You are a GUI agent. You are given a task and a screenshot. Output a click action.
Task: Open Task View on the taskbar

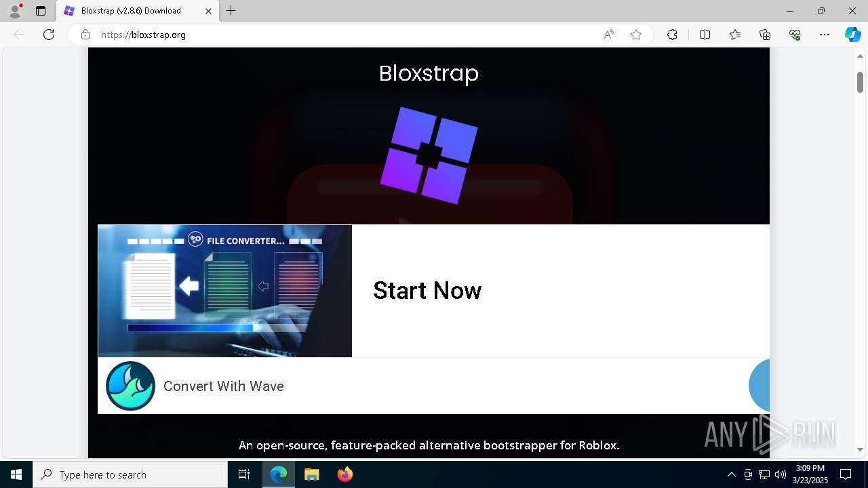point(244,474)
